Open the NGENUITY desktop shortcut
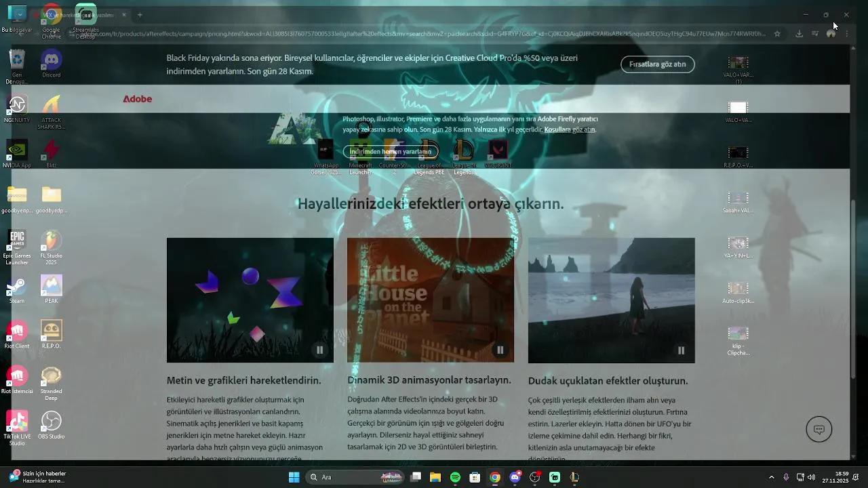868x488 pixels. tap(17, 108)
